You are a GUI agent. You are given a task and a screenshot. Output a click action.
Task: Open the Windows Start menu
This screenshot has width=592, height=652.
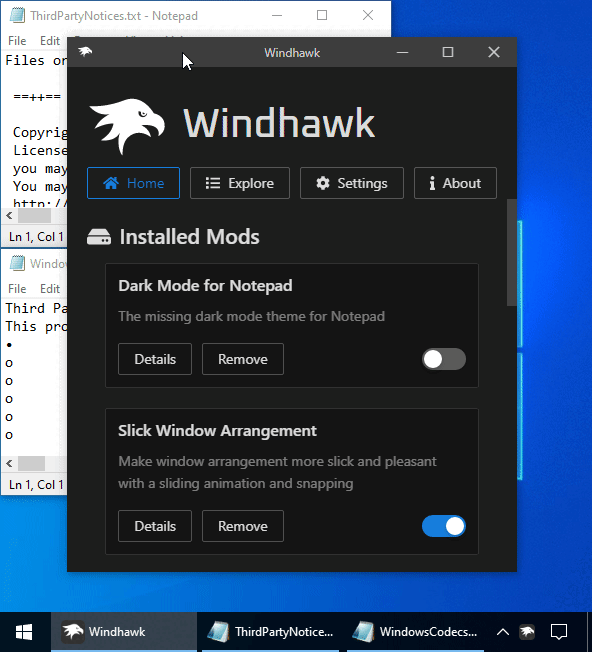click(24, 632)
